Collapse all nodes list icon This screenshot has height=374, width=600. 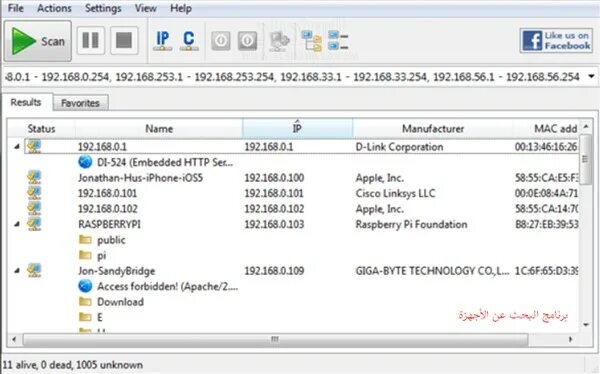pyautogui.click(x=338, y=41)
